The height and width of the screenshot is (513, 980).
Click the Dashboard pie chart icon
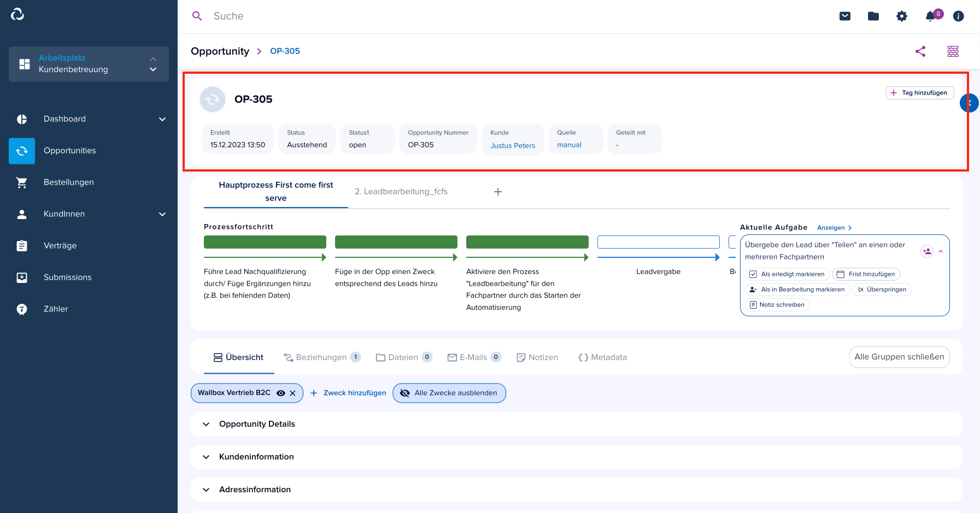[x=22, y=119]
